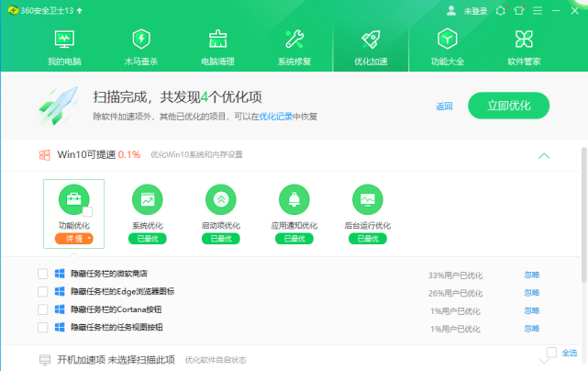The height and width of the screenshot is (371, 588).
Task: Click the user avatar icon
Action: click(x=451, y=11)
